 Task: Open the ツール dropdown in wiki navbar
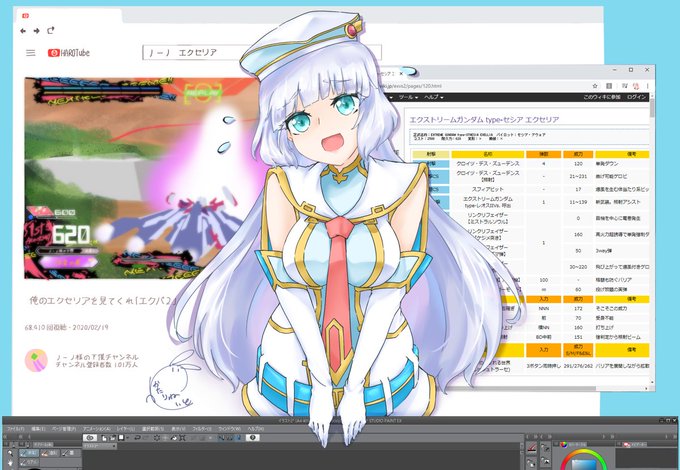(x=408, y=97)
